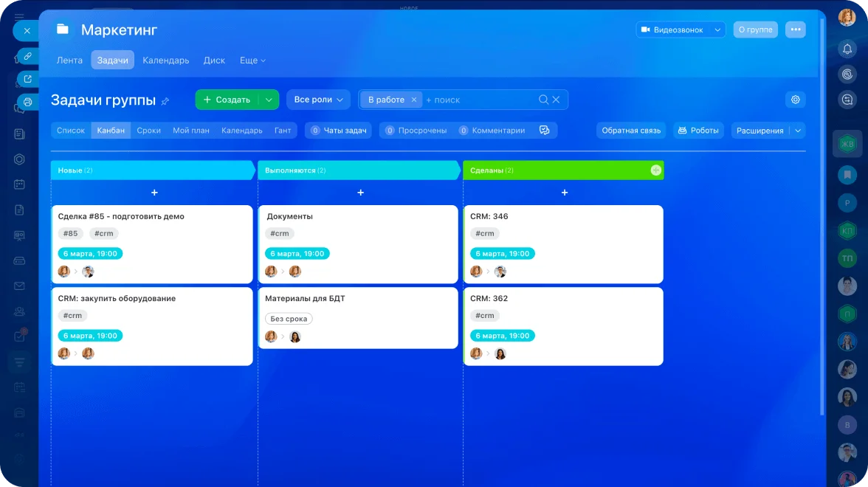Toggle the Чаты задач counter filter
This screenshot has height=487, width=868.
point(339,131)
